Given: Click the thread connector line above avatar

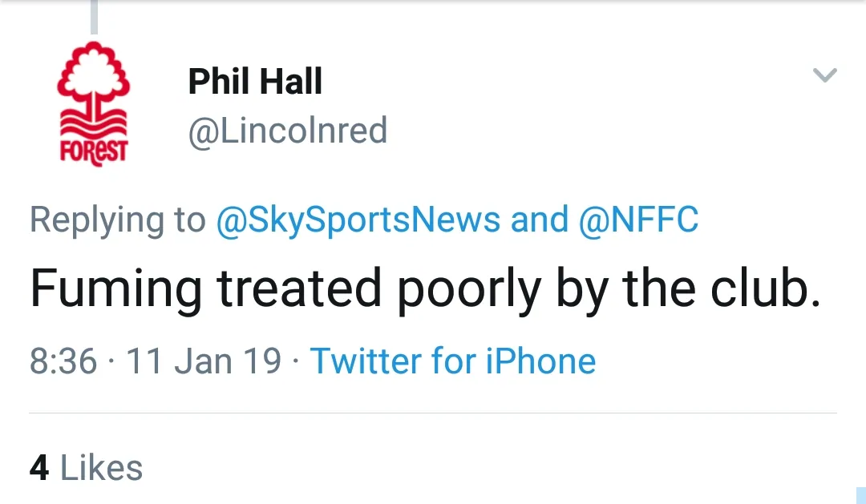Looking at the screenshot, I should pyautogui.click(x=94, y=18).
